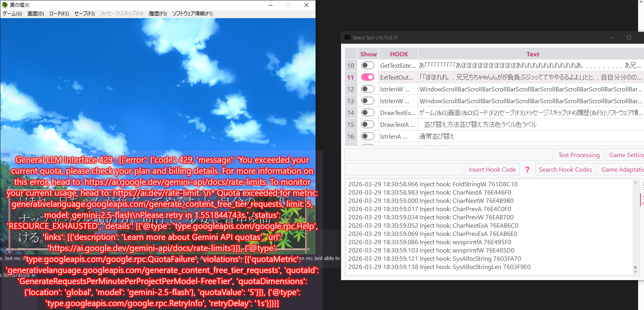Turn off the Show toggle for row 11

click(x=367, y=77)
